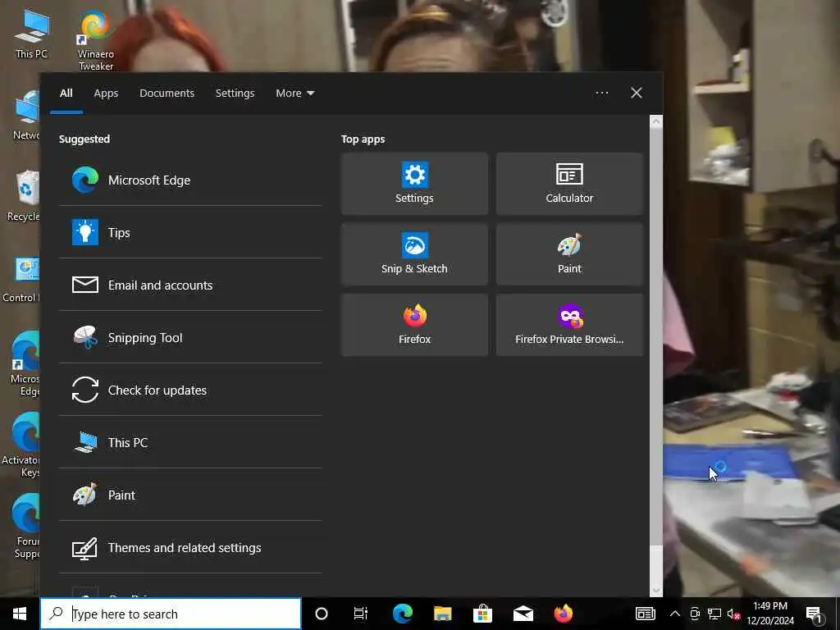This screenshot has height=630, width=840.
Task: Select the Network desktop icon
Action: (x=25, y=115)
